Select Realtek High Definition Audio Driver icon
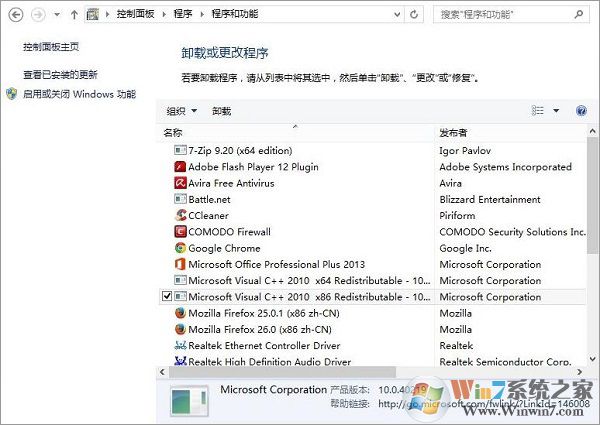The image size is (600, 425). (180, 361)
